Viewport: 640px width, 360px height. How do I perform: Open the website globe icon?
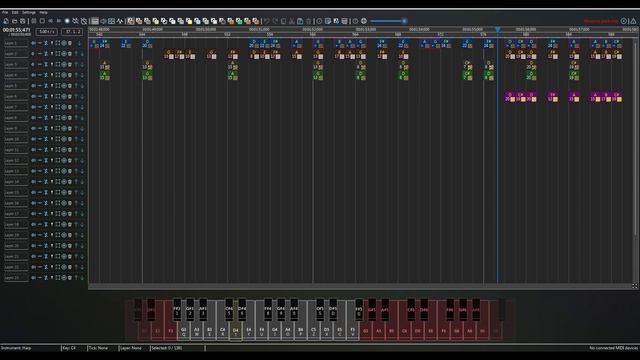364,21
